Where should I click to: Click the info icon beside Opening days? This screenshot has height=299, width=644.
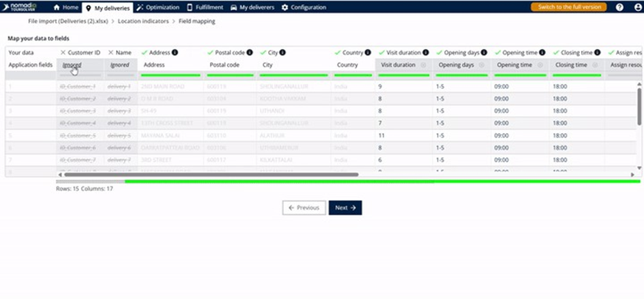pos(485,53)
